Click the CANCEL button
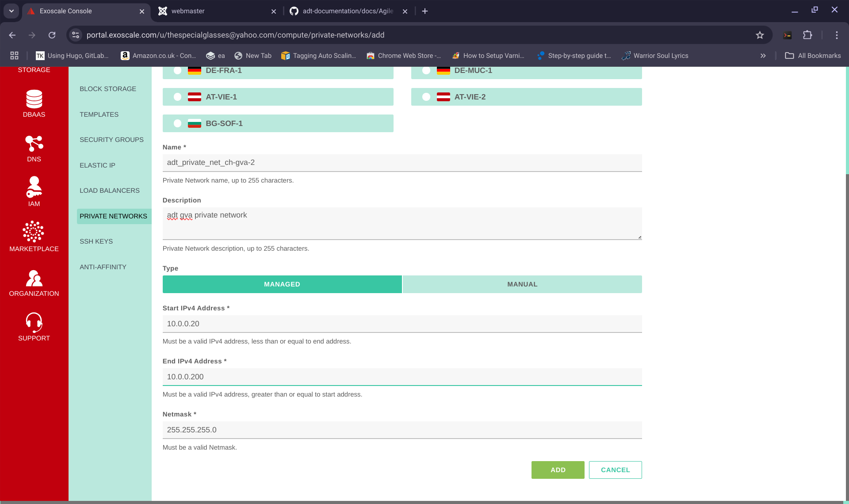 pos(615,470)
